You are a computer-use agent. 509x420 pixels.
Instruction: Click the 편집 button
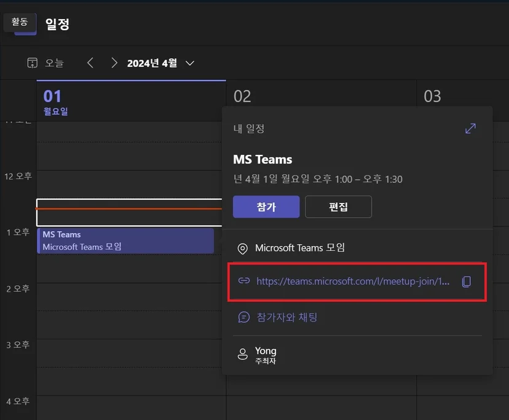click(338, 207)
